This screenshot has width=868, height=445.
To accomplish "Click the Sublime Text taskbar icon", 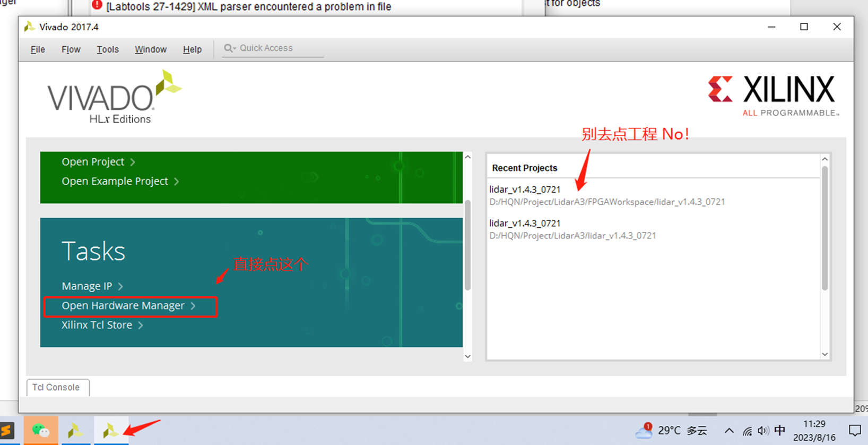I will click(7, 430).
